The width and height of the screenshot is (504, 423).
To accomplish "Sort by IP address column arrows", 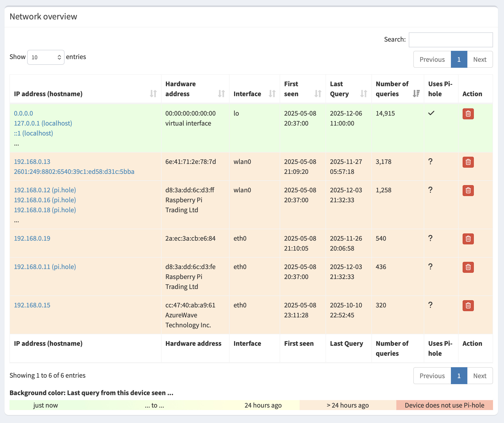I will click(153, 94).
